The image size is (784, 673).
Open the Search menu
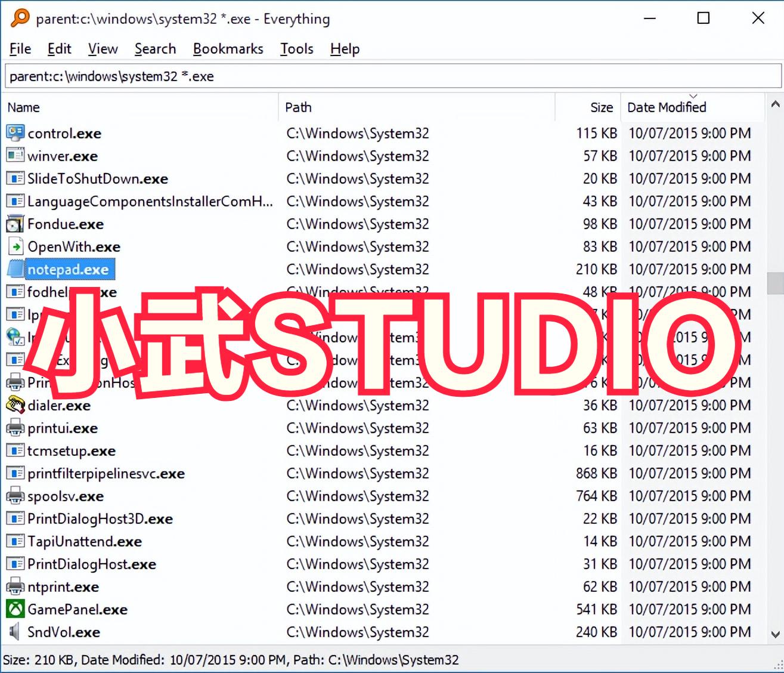(x=155, y=49)
